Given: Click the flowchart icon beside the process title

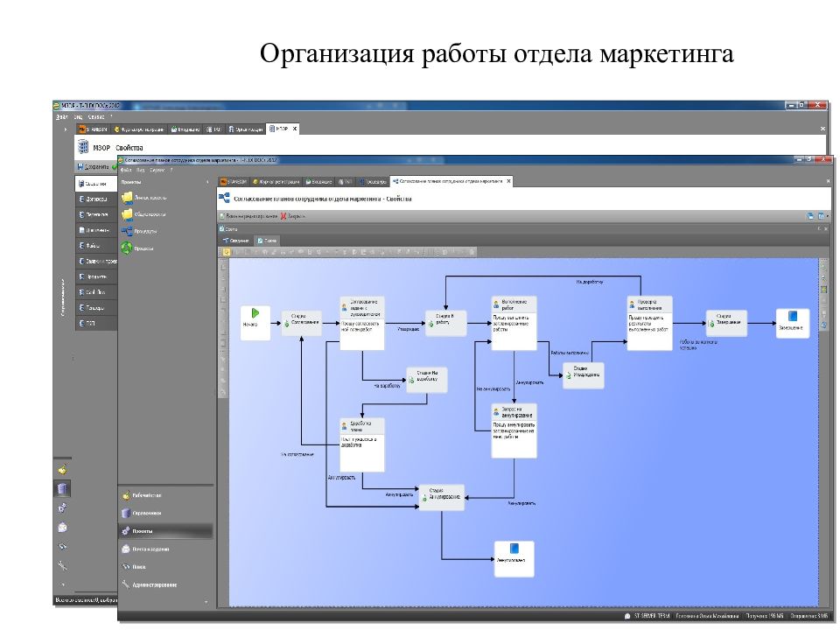Looking at the screenshot, I should (x=224, y=199).
